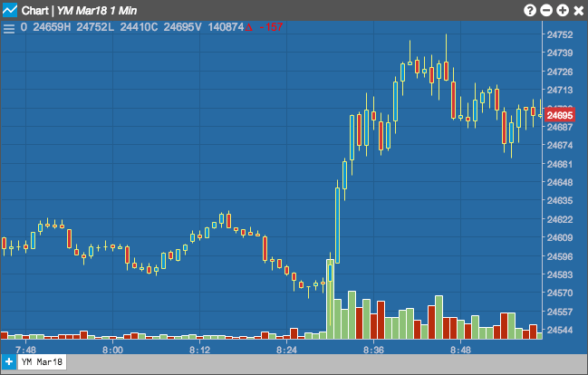The image size is (588, 375).
Task: Click the red 24695 last price marker
Action: pos(560,115)
